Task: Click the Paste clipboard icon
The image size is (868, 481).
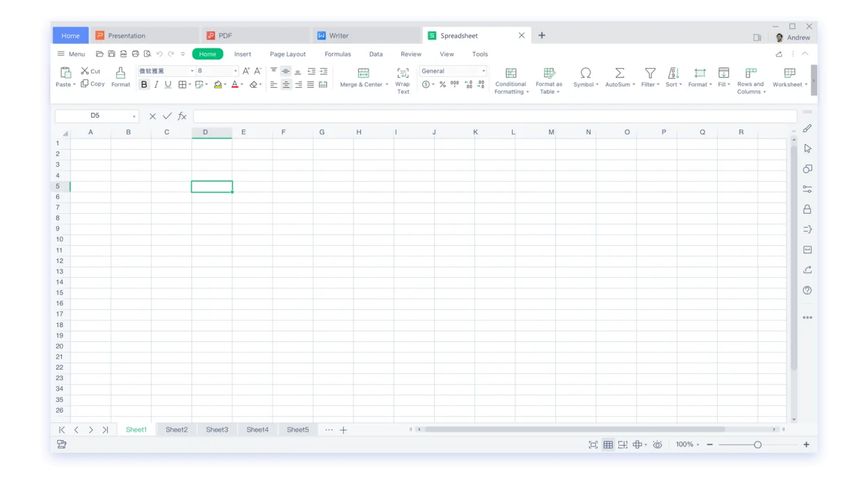Action: coord(66,72)
